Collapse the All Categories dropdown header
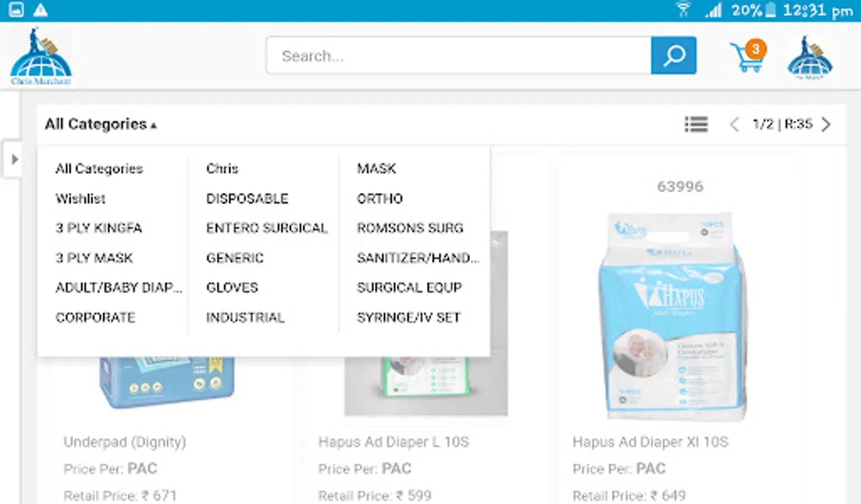The image size is (861, 504). click(x=101, y=124)
